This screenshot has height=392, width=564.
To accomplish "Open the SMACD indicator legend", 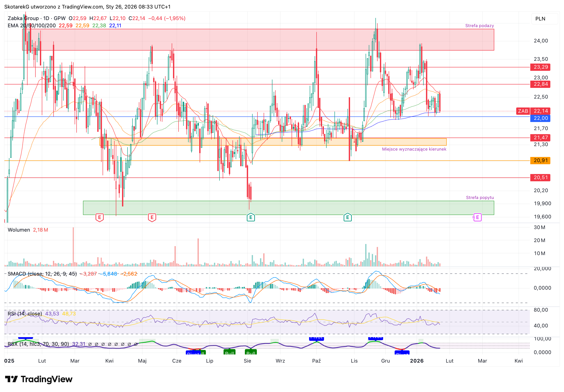I will [42, 274].
